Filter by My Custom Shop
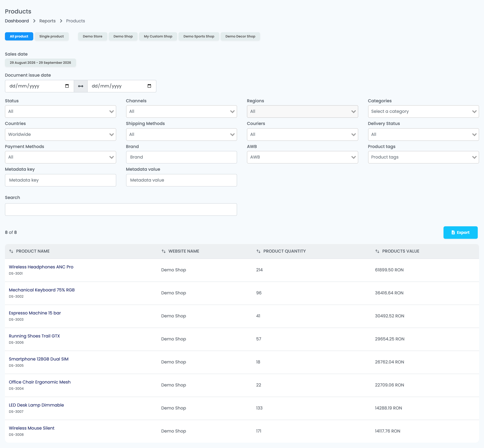The image size is (484, 448). (x=158, y=36)
